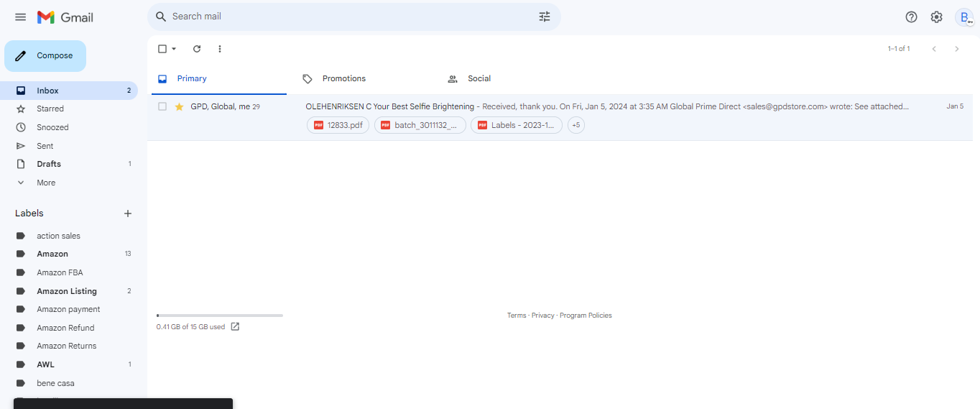Unstar the GPD, Global email
The height and width of the screenshot is (409, 980).
tap(180, 106)
